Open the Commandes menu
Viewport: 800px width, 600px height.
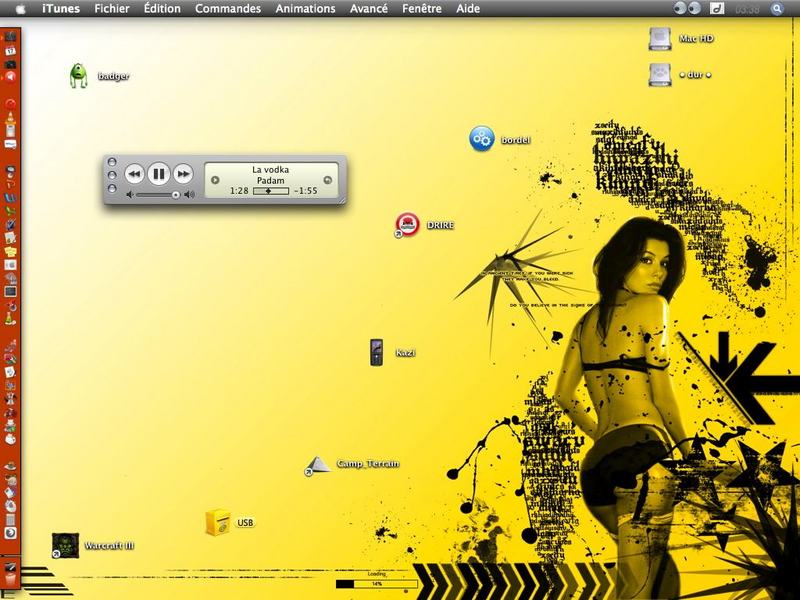tap(228, 9)
